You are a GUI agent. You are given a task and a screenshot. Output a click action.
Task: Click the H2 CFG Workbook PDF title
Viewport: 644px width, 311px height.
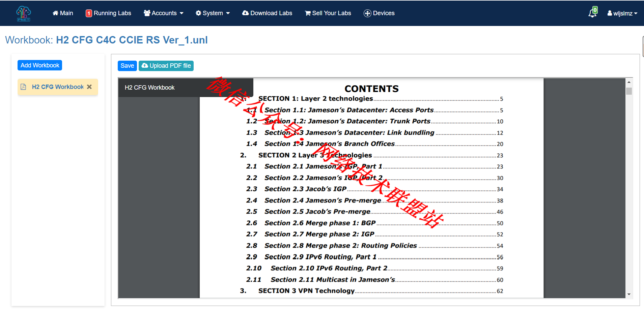coord(149,88)
